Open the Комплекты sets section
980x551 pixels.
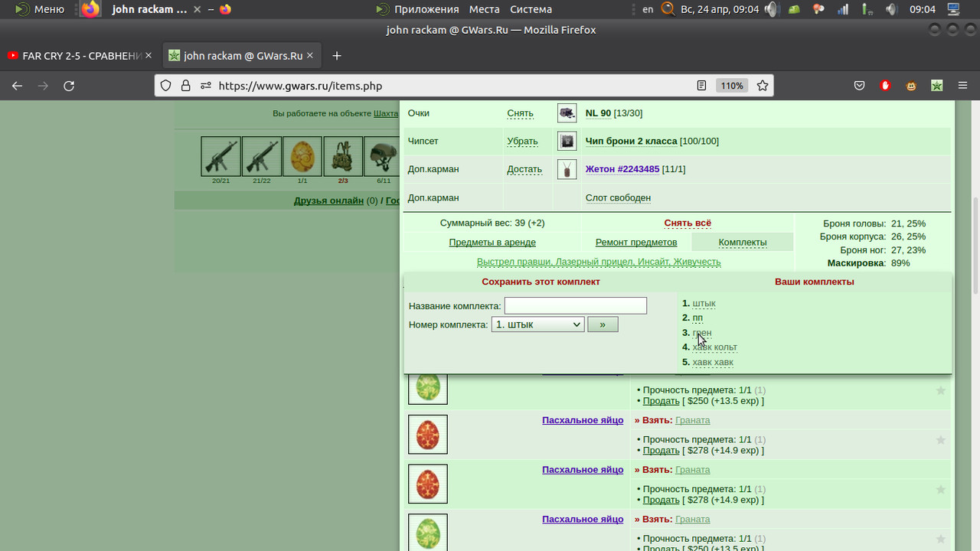(743, 242)
